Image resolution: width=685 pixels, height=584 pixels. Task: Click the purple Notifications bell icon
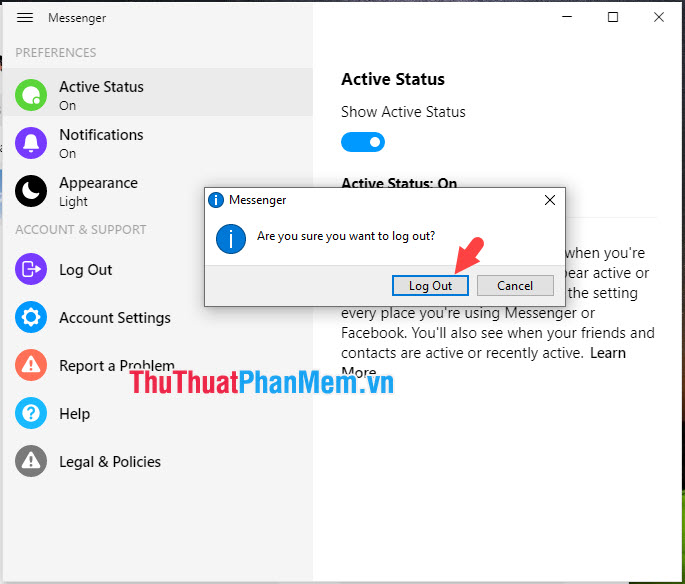pos(31,143)
